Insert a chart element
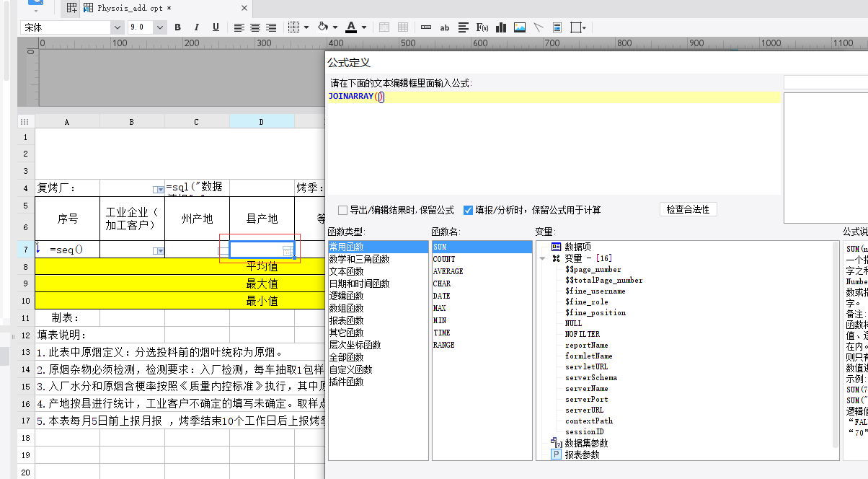This screenshot has height=479, width=868. [x=501, y=27]
